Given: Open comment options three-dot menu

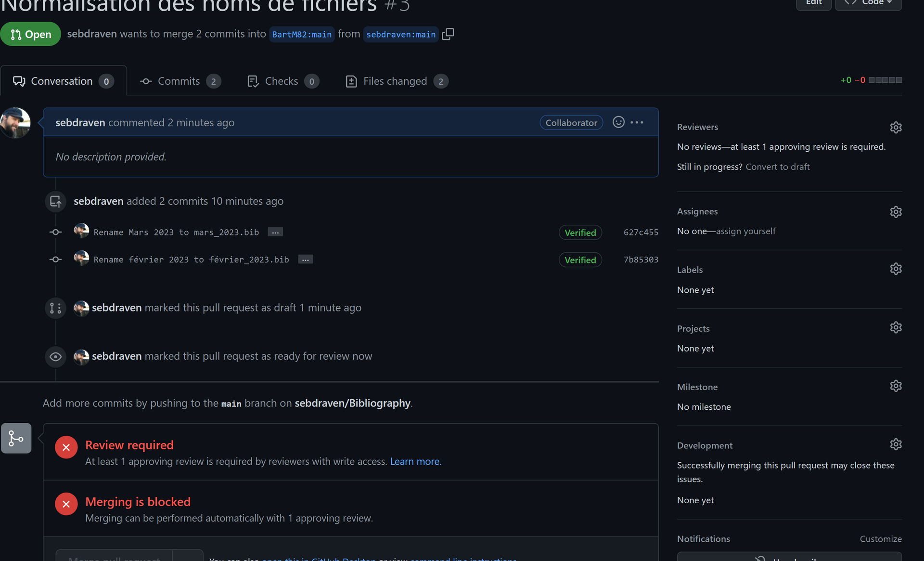Looking at the screenshot, I should tap(637, 122).
